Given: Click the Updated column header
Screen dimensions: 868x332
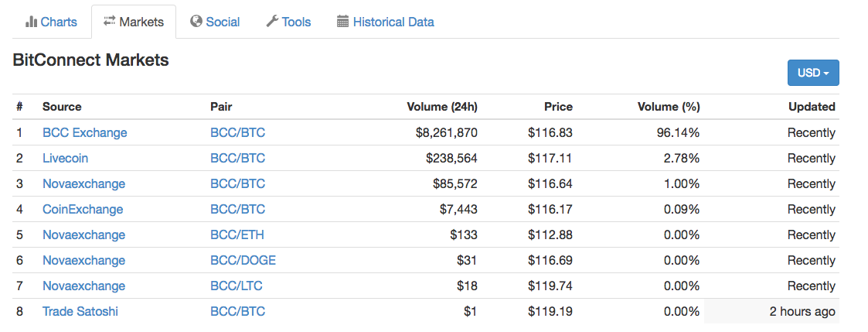Looking at the screenshot, I should coord(812,107).
